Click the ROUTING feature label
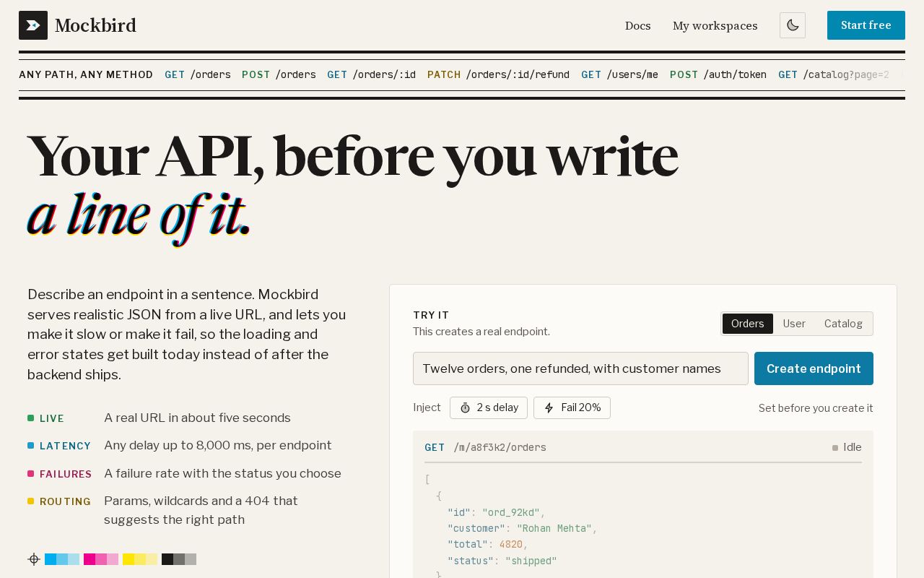 coord(66,501)
